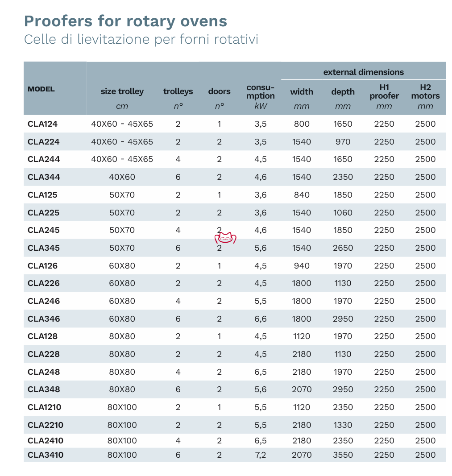Select the CLA248 model name
The width and height of the screenshot is (452, 476).
[44, 372]
